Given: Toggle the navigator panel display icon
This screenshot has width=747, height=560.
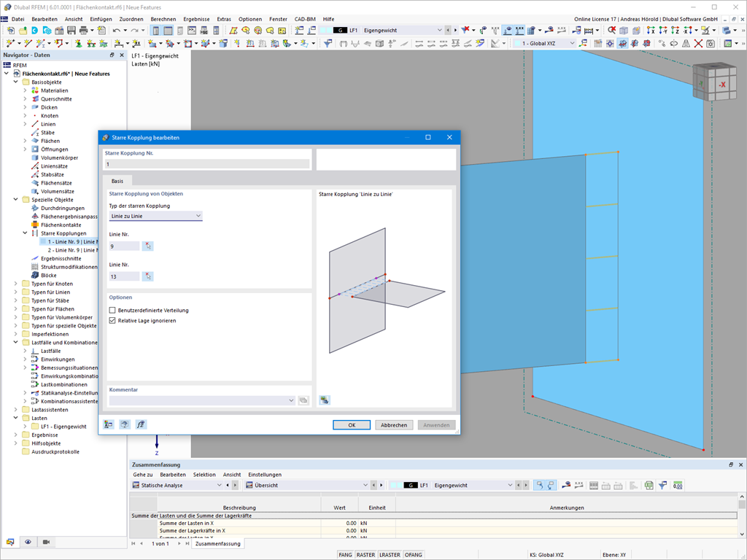Looking at the screenshot, I should tap(156, 31).
